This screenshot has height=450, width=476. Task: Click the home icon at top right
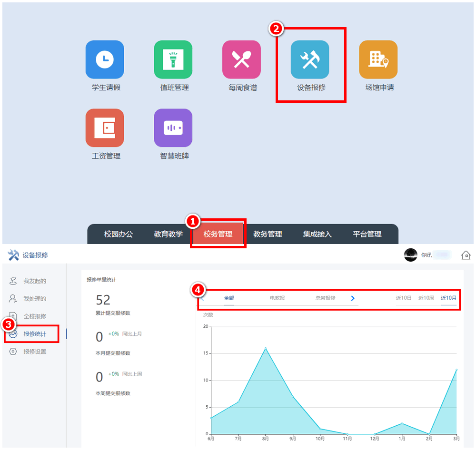point(466,255)
